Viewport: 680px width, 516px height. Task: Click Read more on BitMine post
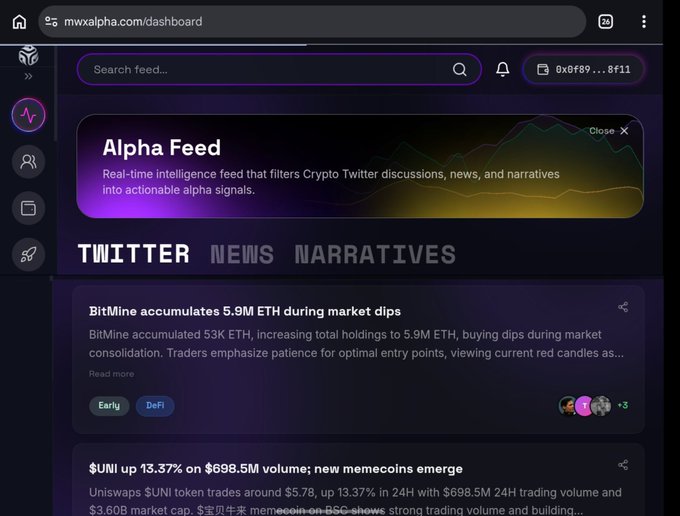(111, 374)
